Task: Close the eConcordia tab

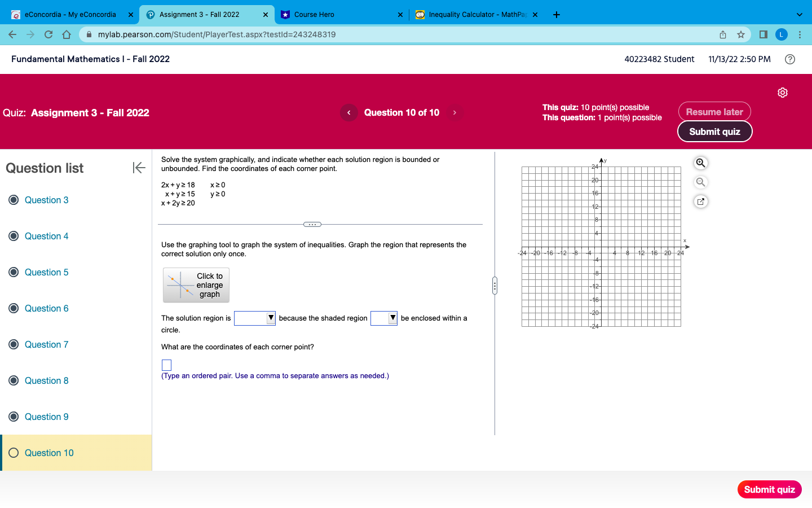Action: (131, 15)
